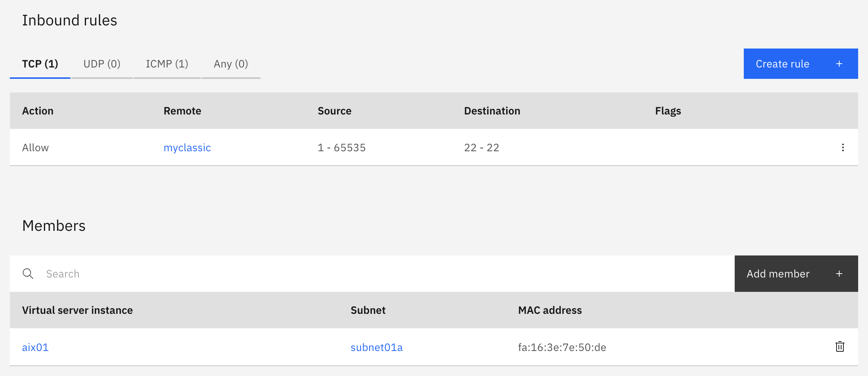The width and height of the screenshot is (868, 376).
Task: Open the ICMP (1) tab
Action: (x=167, y=64)
